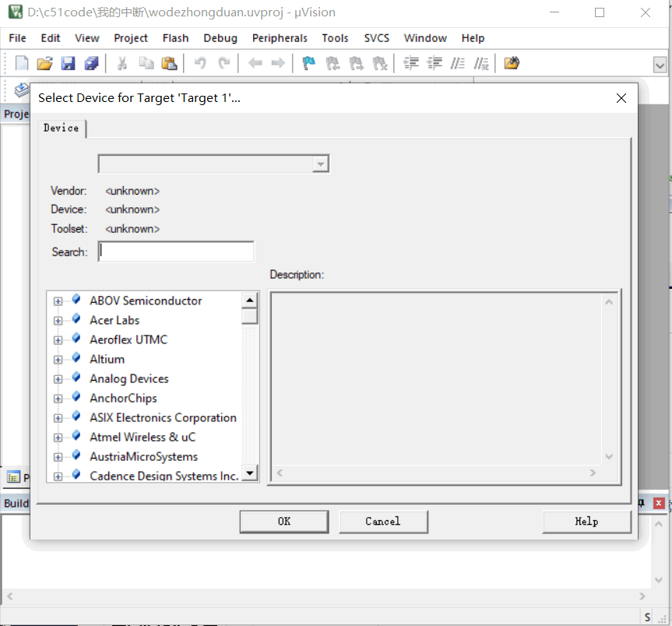Expand the AustriaMicroSystems node
The image size is (672, 626).
(58, 457)
